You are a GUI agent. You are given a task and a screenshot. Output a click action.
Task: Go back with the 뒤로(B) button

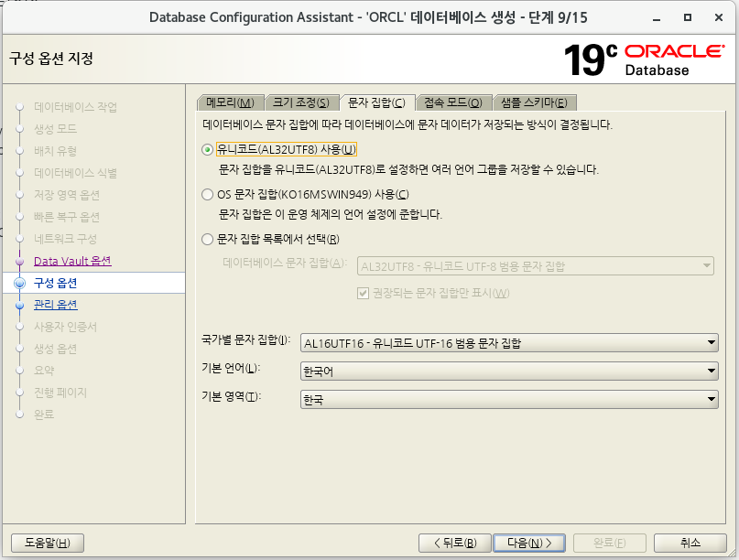coord(455,543)
